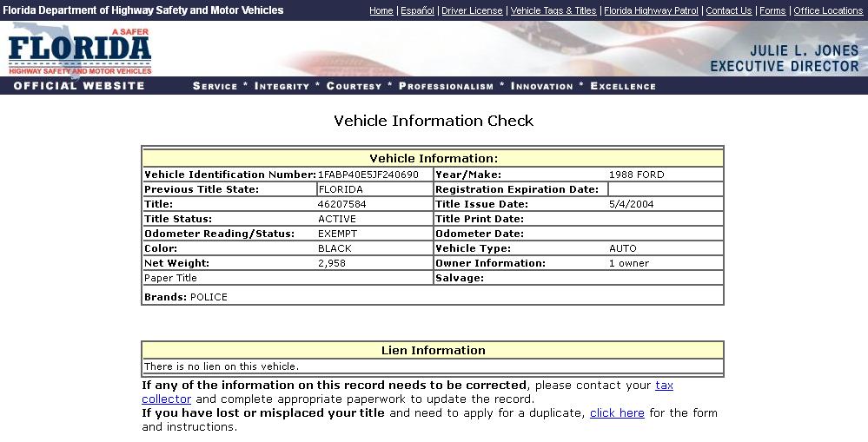Visit the Florida Highway Patrol link
Image resolution: width=868 pixels, height=442 pixels.
click(651, 10)
